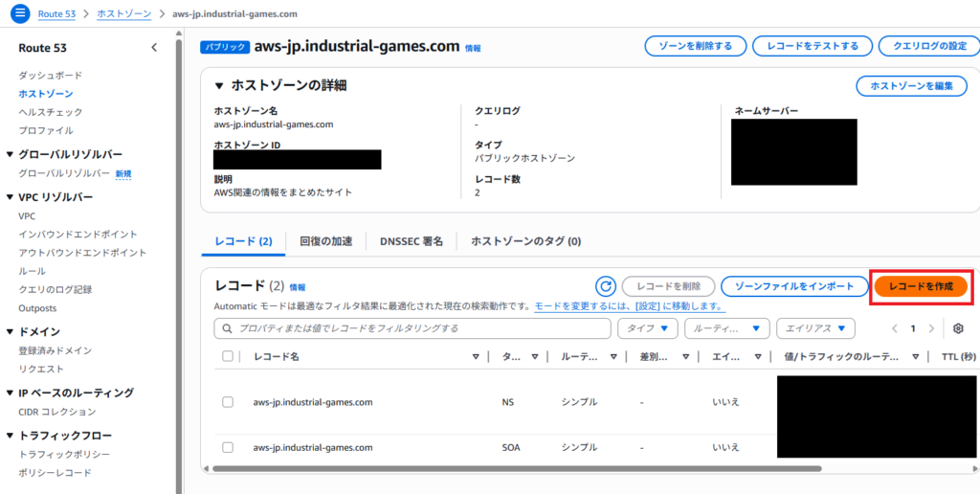
Task: Collapse the Route 53 sidebar arrow
Action: tap(154, 48)
